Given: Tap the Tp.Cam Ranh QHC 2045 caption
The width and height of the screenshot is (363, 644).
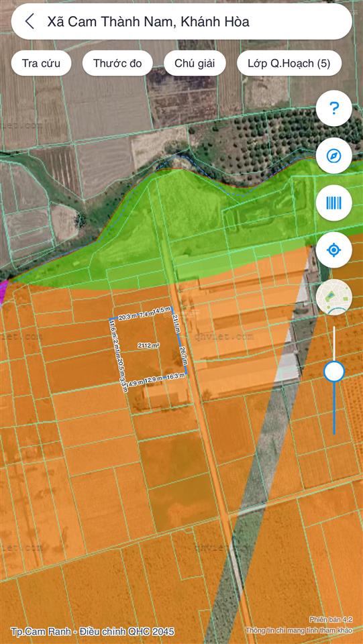Looking at the screenshot, I should 93,631.
